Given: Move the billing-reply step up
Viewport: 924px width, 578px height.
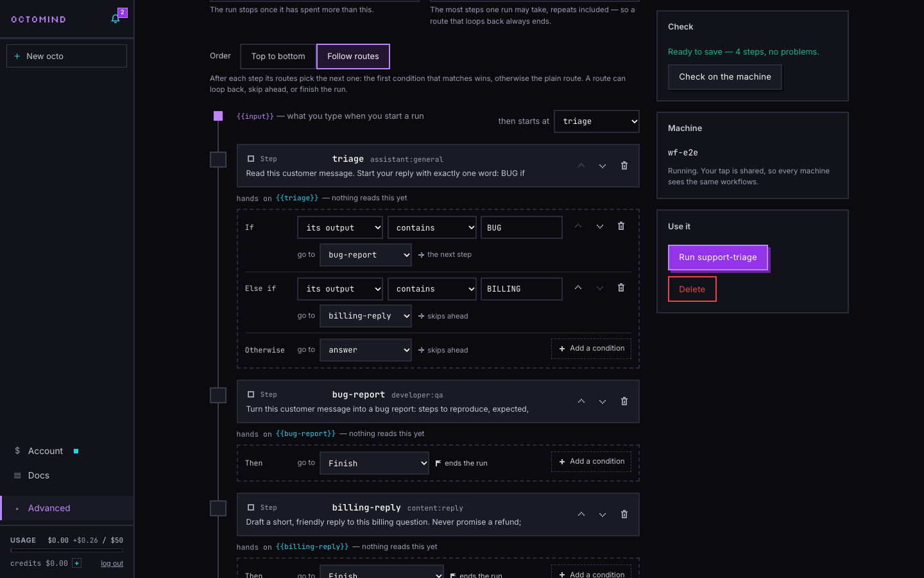Looking at the screenshot, I should [581, 514].
